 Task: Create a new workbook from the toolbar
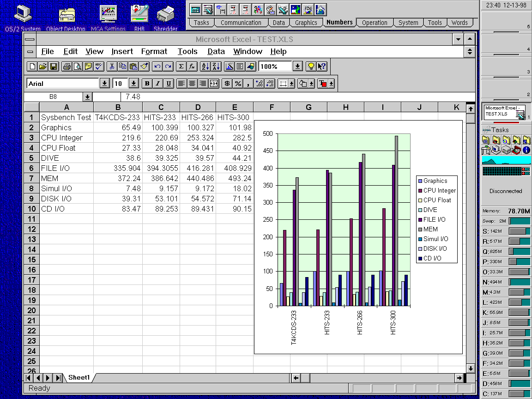[x=32, y=66]
